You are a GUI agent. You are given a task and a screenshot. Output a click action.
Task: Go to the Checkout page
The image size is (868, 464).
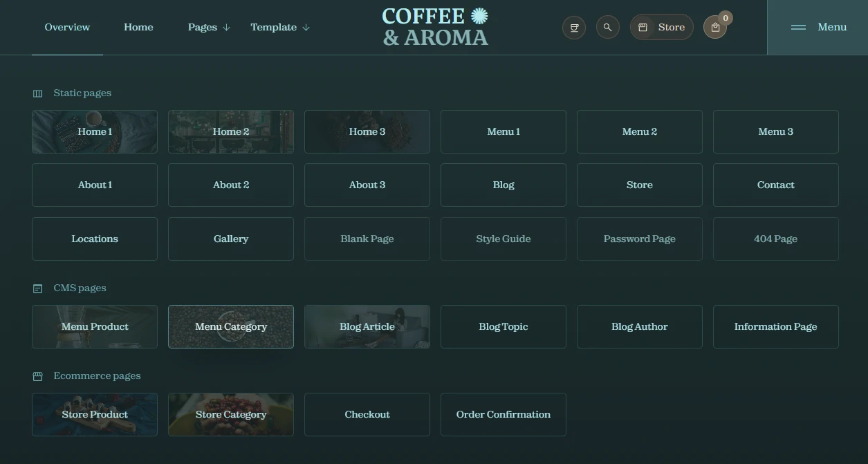pos(367,414)
